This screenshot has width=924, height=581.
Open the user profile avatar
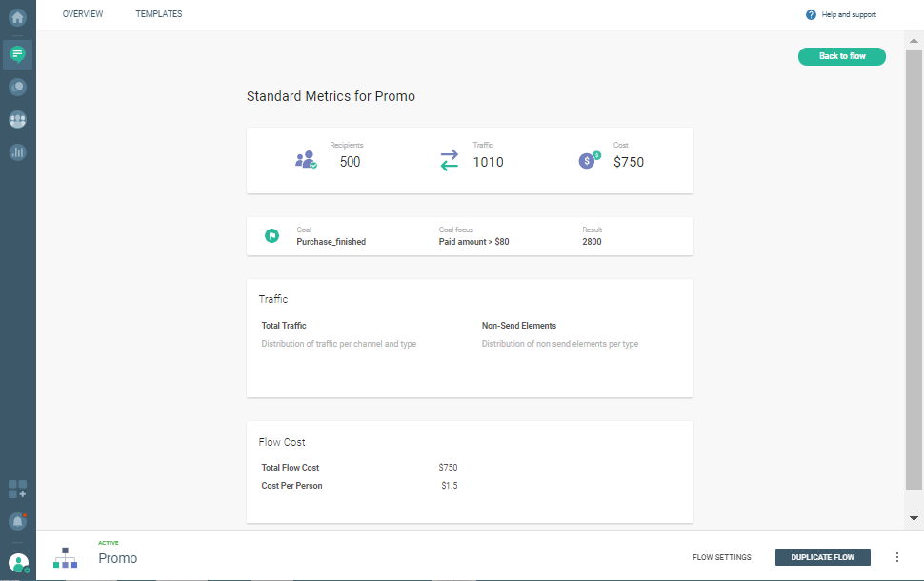point(18,563)
